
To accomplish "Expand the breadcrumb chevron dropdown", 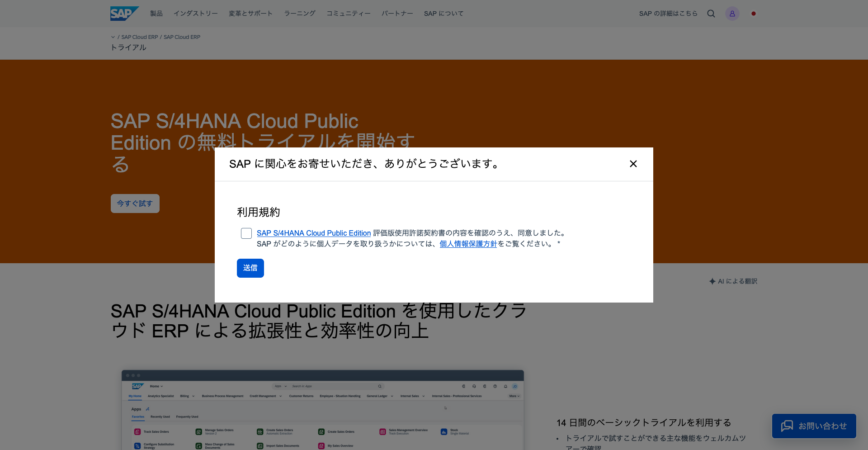I will click(113, 37).
